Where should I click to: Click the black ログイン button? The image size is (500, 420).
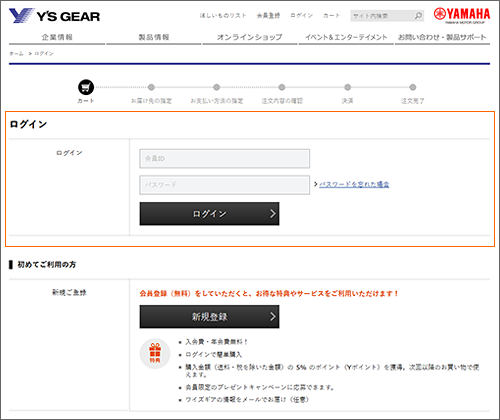coord(209,214)
